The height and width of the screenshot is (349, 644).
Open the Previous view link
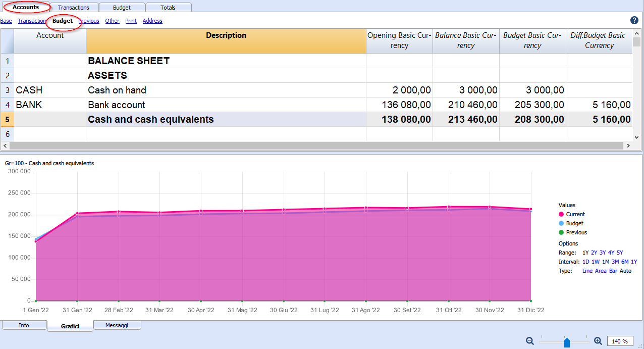(89, 21)
